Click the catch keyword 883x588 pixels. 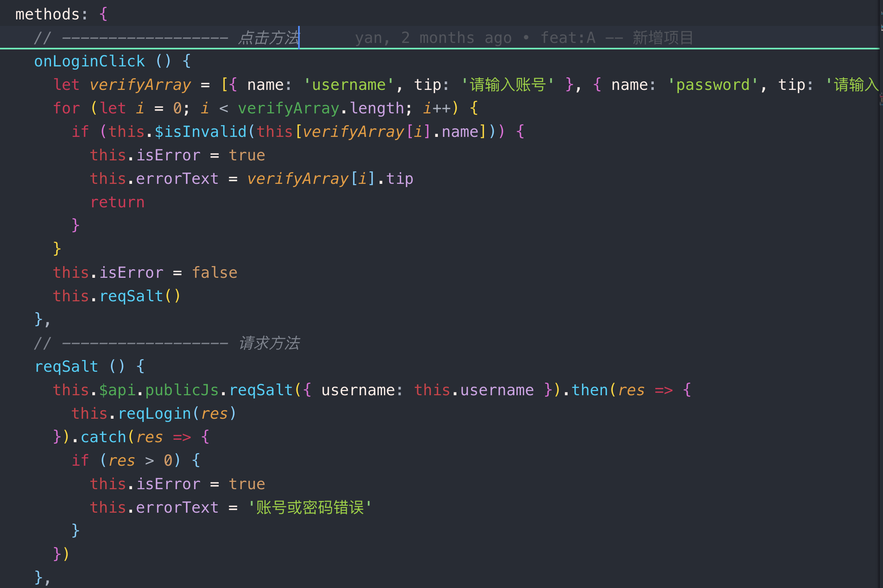pos(103,437)
